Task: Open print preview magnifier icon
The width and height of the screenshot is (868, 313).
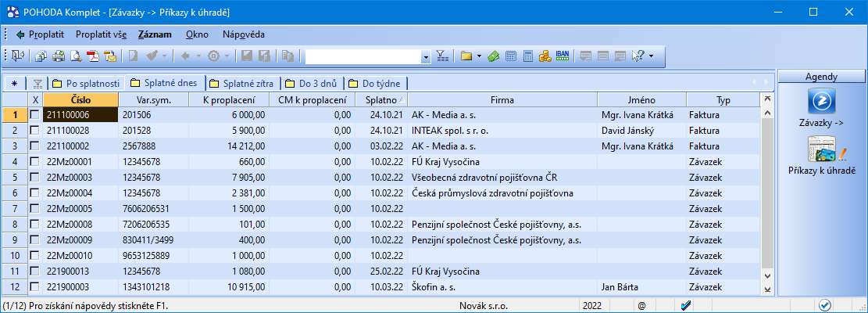Action: coord(76,56)
